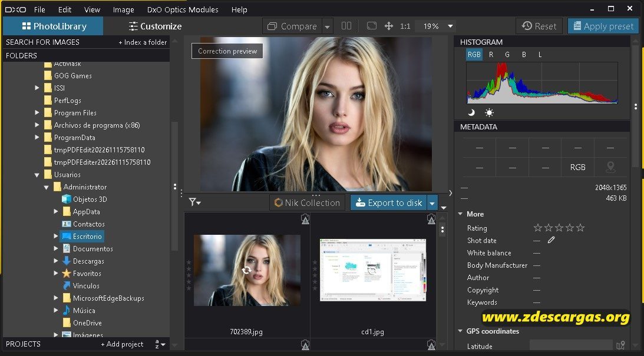Screen dimensions: 644x356
Task: Open the zoom percentage dropdown
Action: (450, 26)
